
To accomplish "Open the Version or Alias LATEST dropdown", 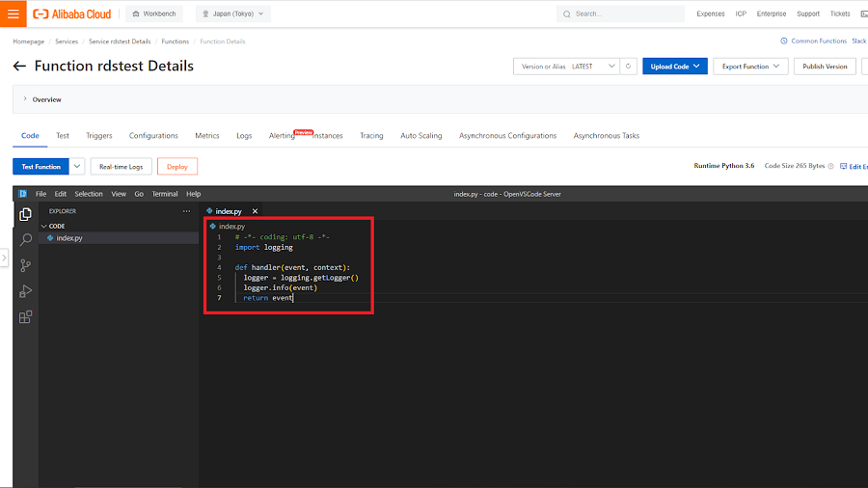I will 567,67.
